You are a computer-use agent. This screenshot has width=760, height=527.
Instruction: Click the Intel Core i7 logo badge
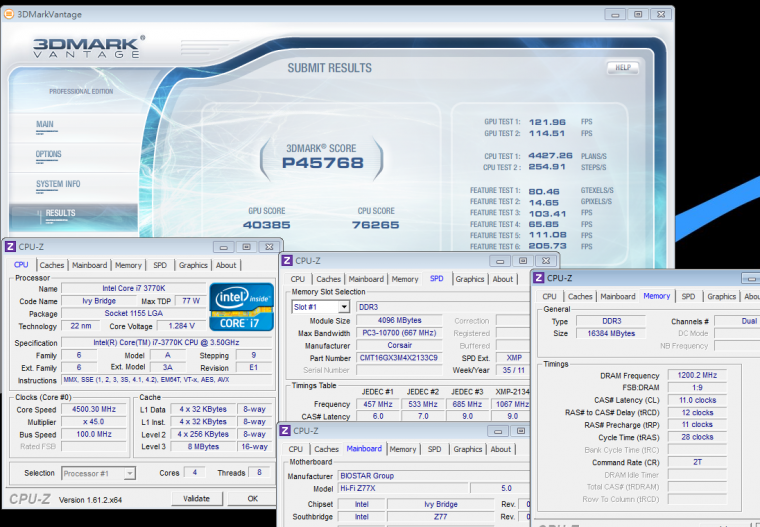coord(241,308)
